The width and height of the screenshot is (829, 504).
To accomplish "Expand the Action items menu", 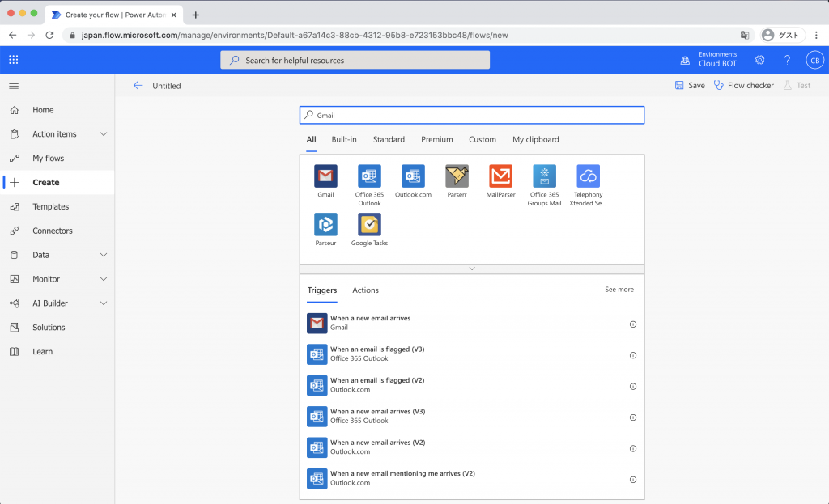I will [104, 134].
